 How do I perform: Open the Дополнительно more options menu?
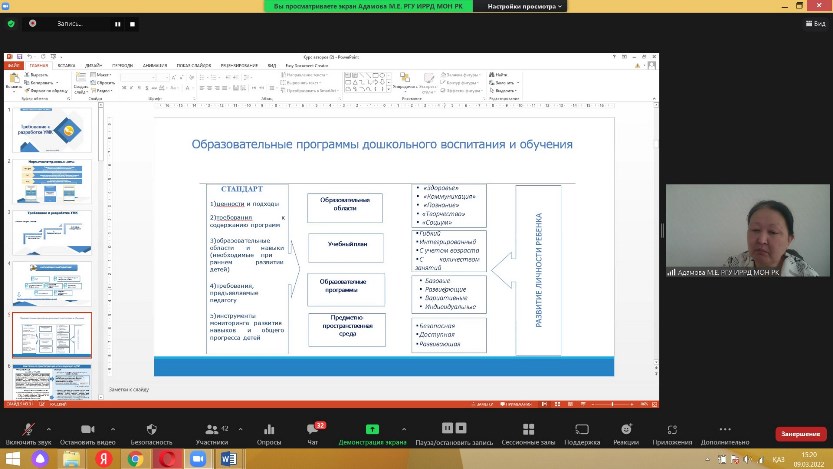click(x=724, y=430)
